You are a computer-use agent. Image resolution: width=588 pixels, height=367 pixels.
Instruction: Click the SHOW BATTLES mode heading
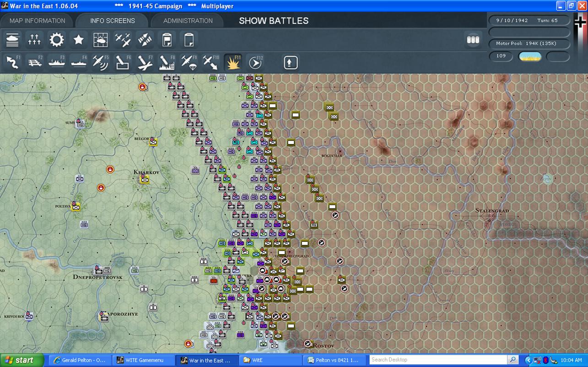[x=274, y=21]
